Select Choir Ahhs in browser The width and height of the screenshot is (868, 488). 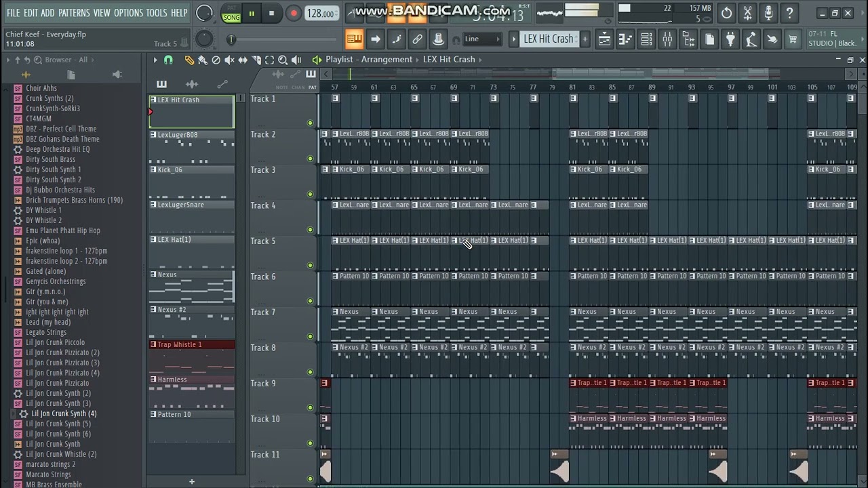pos(41,88)
